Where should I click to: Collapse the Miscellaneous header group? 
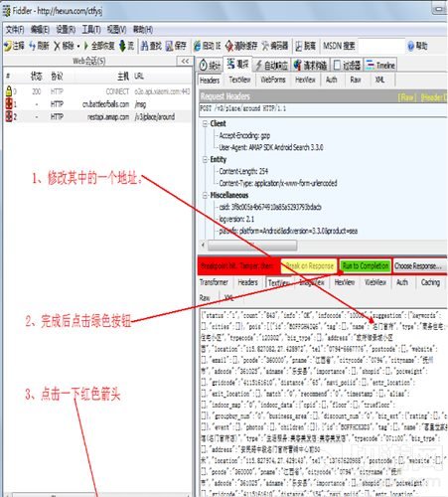[205, 195]
